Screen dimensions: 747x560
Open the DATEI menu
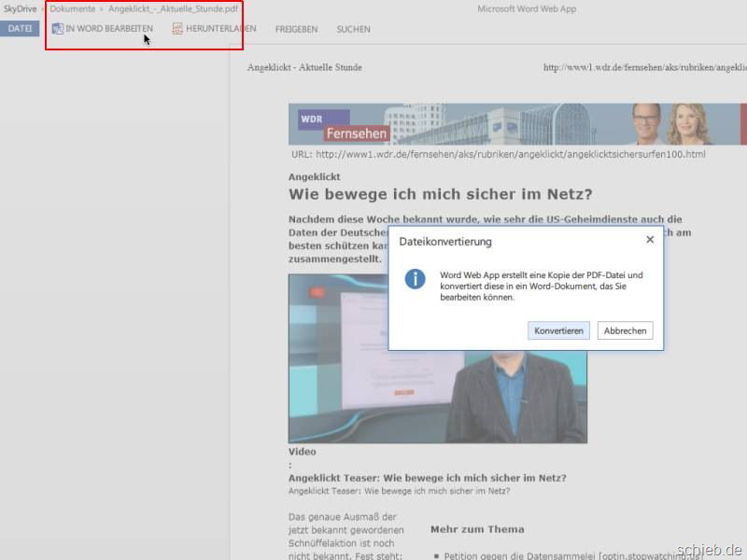pos(20,29)
